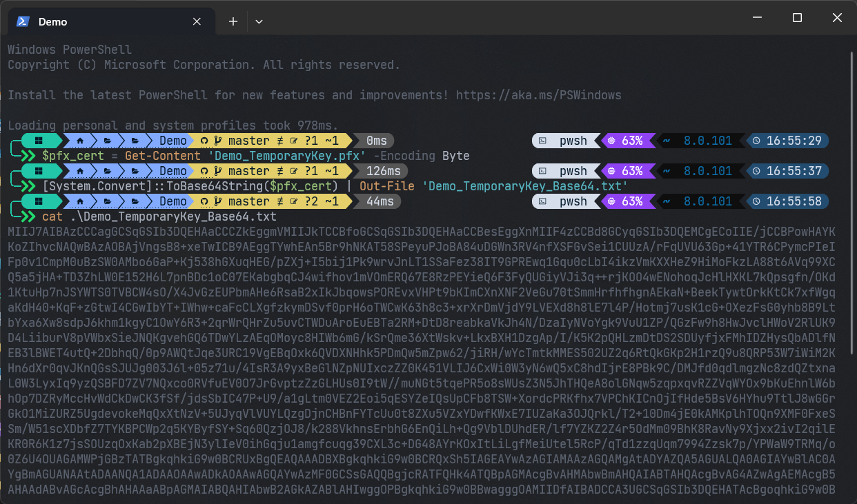The height and width of the screenshot is (504, 857).
Task: Click the Microsoft Corporation copyright line
Action: coord(204,65)
